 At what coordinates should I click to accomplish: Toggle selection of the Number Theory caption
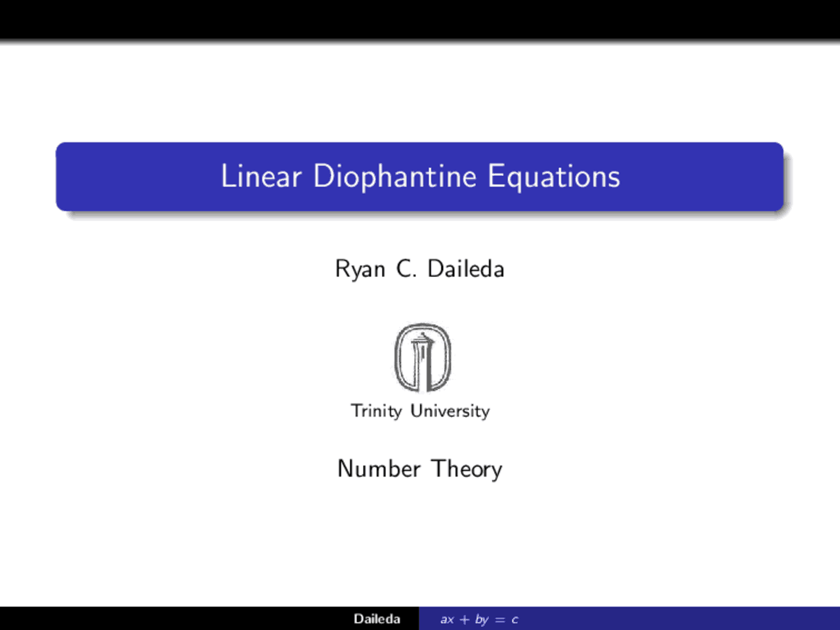pyautogui.click(x=419, y=469)
